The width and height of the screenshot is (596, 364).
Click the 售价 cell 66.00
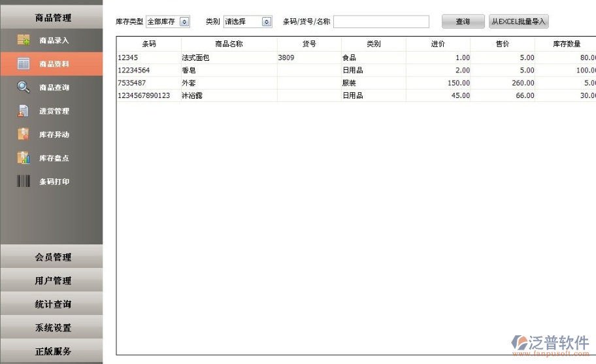(503, 95)
